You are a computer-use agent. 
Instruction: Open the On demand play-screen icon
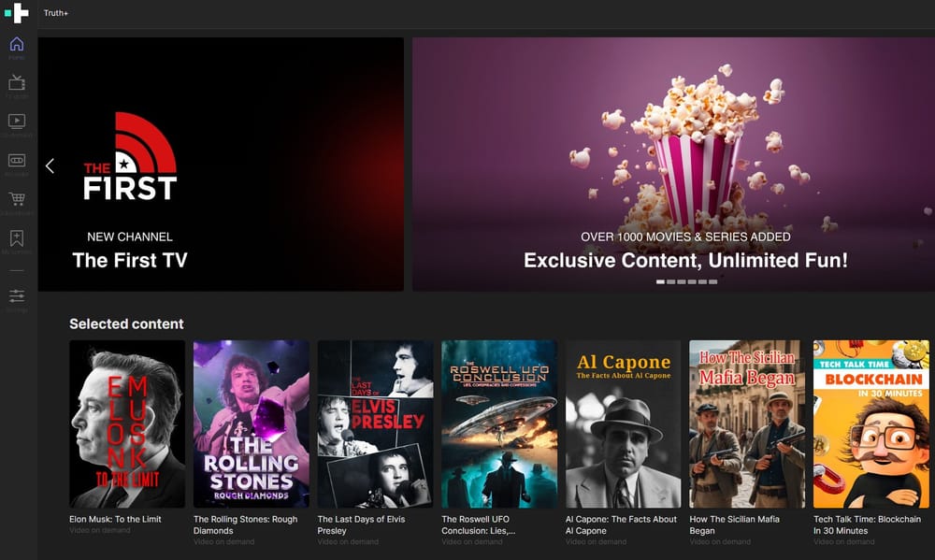click(x=17, y=121)
